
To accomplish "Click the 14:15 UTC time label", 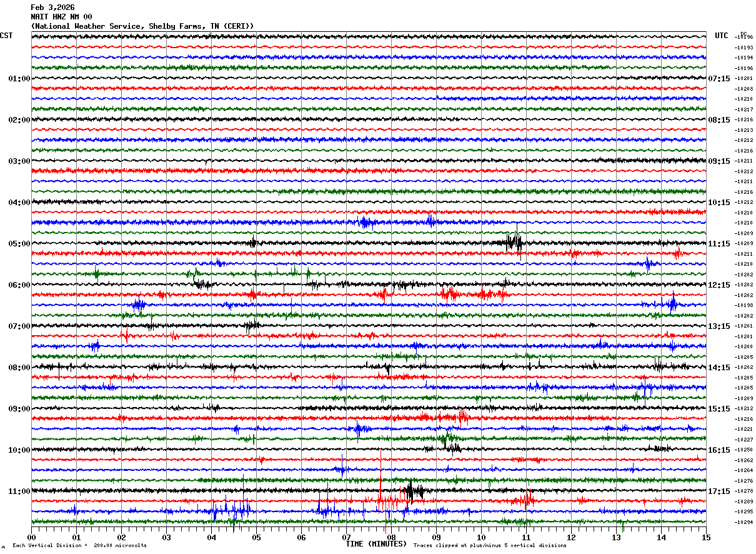I will tap(719, 368).
